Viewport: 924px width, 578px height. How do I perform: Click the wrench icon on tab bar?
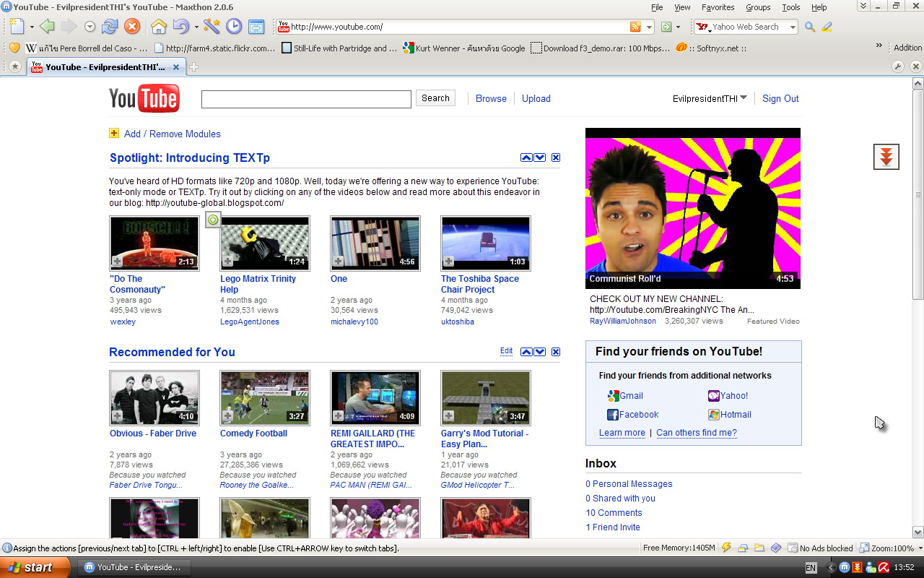tap(898, 66)
